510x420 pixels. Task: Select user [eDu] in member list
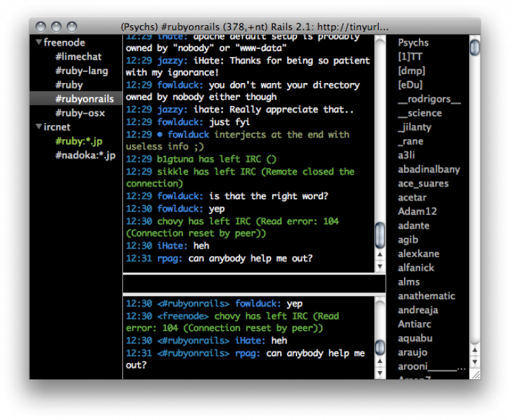pyautogui.click(x=410, y=85)
